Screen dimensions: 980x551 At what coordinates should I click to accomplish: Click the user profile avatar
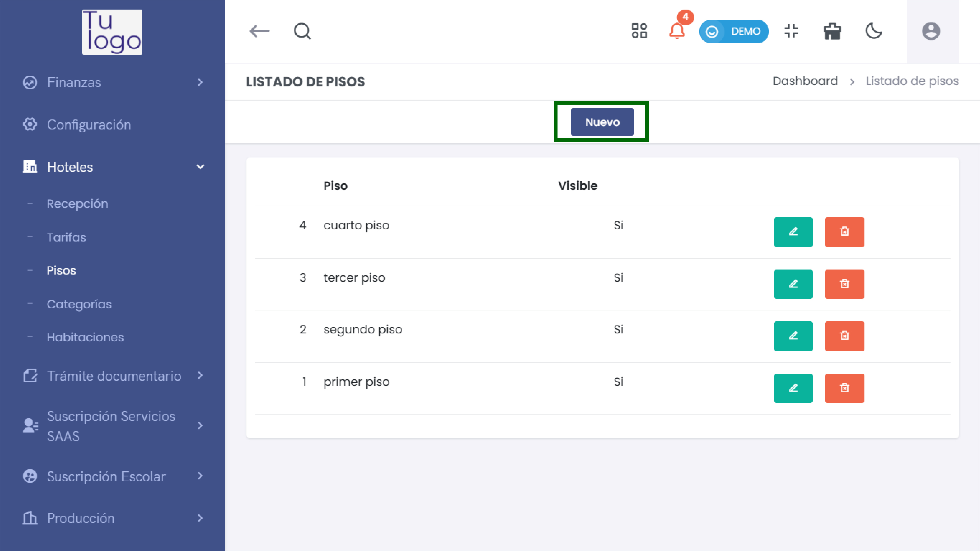(931, 31)
